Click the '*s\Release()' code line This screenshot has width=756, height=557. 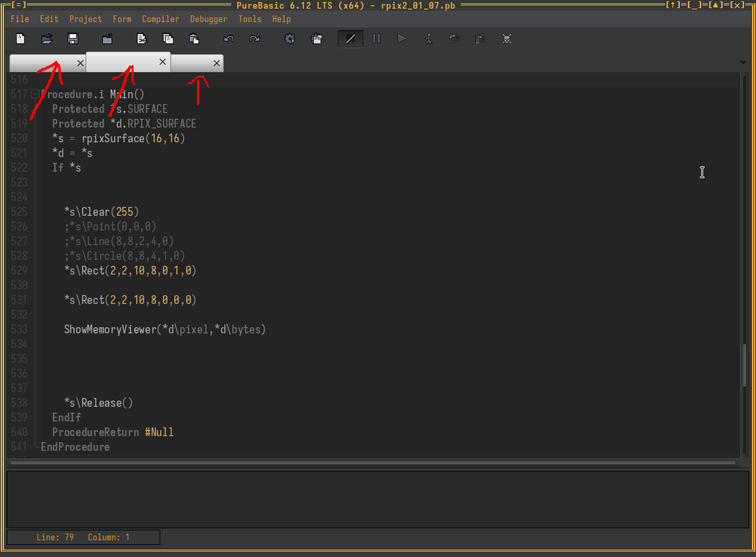tap(98, 402)
